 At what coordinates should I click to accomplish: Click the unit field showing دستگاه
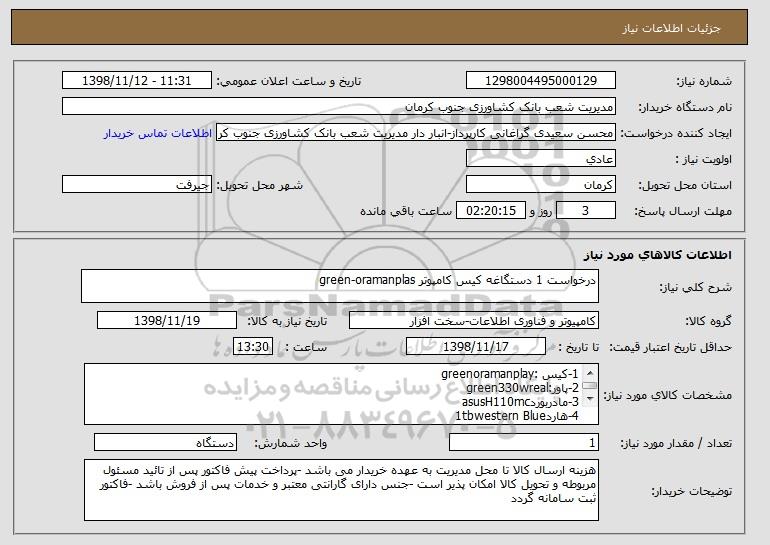165,442
